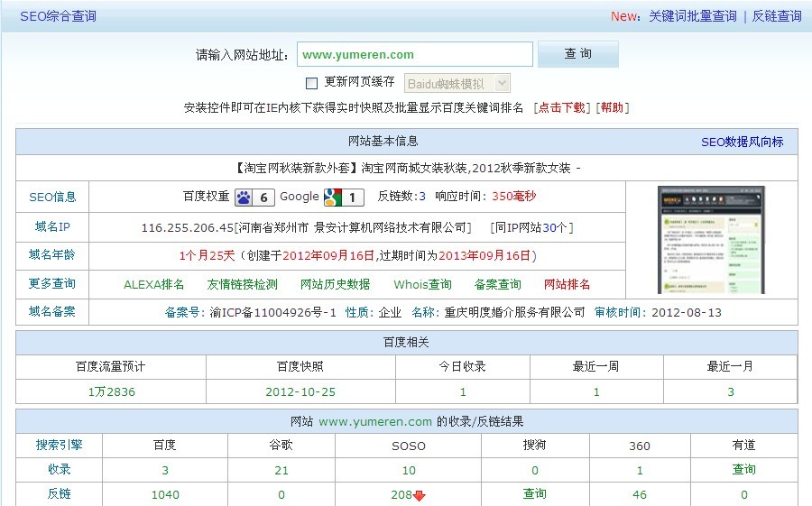The height and width of the screenshot is (506, 812).
Task: Click 搜狗 收录 count 0
Action: (x=535, y=470)
